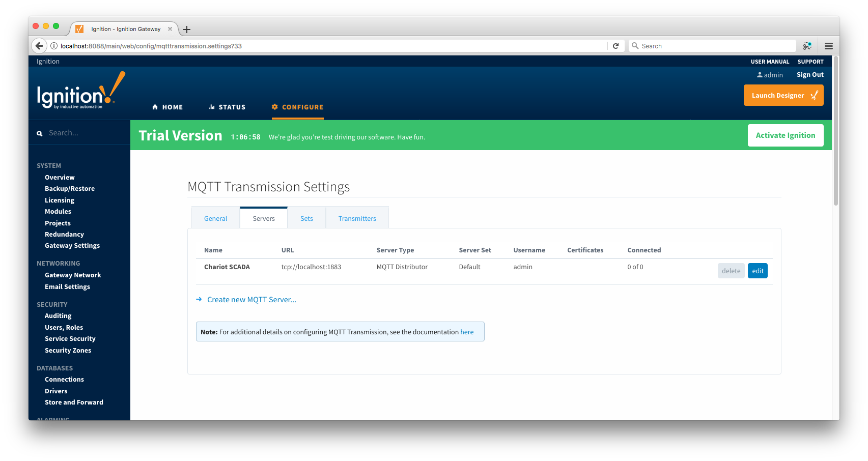Viewport: 868px width, 461px height.
Task: Click the site info icon in address bar
Action: click(x=54, y=46)
